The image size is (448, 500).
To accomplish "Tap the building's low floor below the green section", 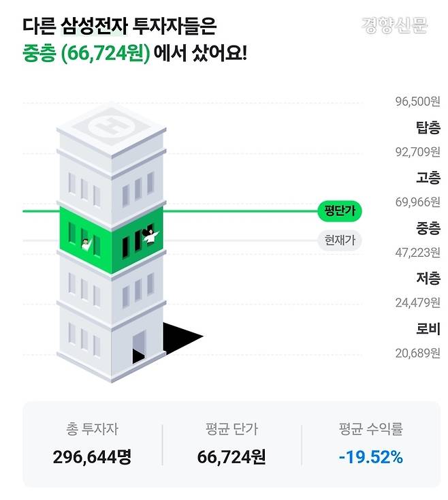I will pyautogui.click(x=111, y=285).
